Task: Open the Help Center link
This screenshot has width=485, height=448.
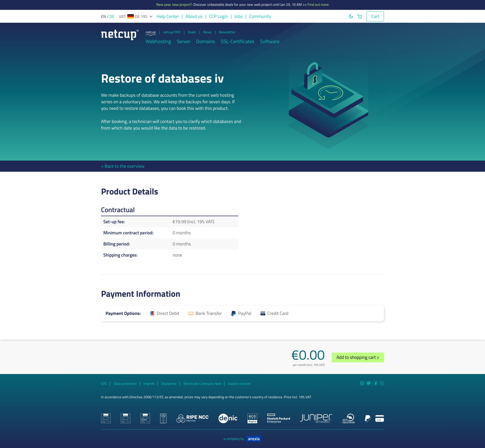Action: point(167,16)
